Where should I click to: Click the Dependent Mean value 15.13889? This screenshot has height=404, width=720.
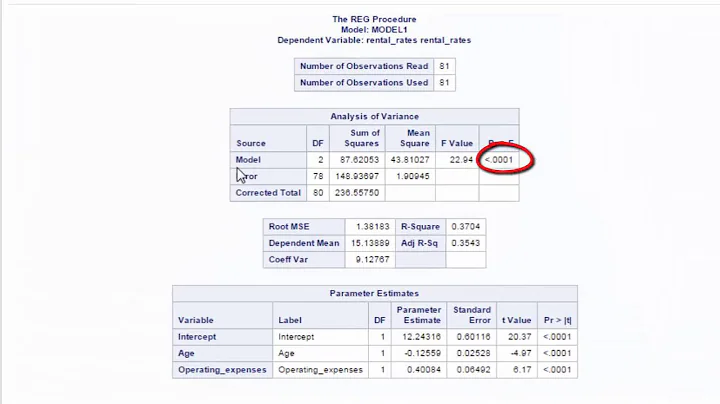[370, 243]
